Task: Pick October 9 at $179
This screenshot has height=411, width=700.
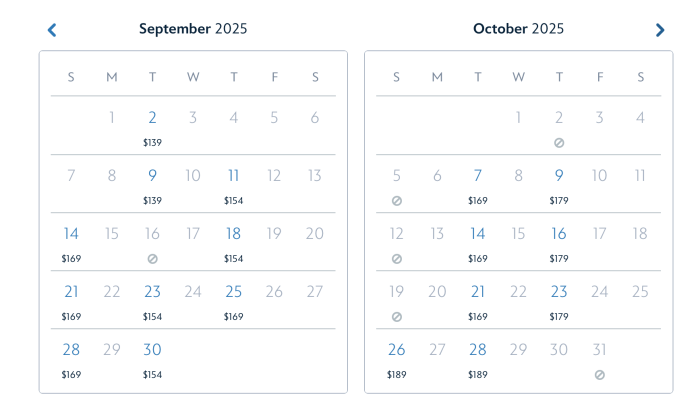Action: 559,176
